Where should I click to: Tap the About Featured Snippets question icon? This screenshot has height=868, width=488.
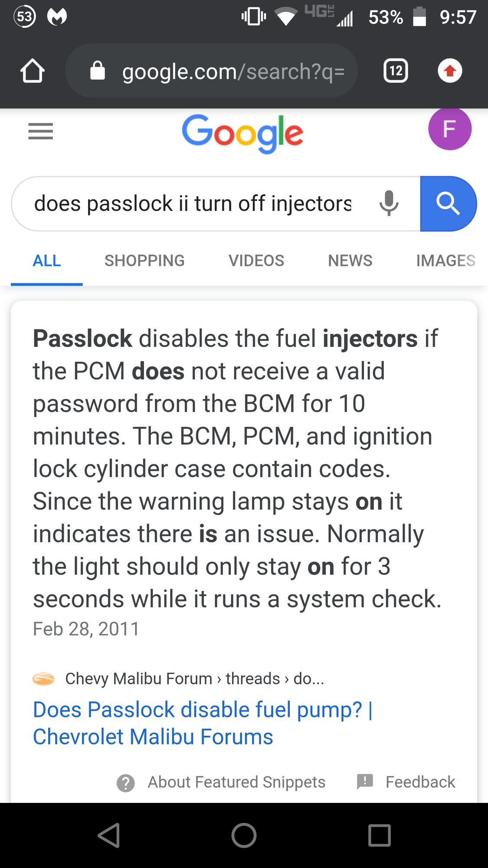126,783
